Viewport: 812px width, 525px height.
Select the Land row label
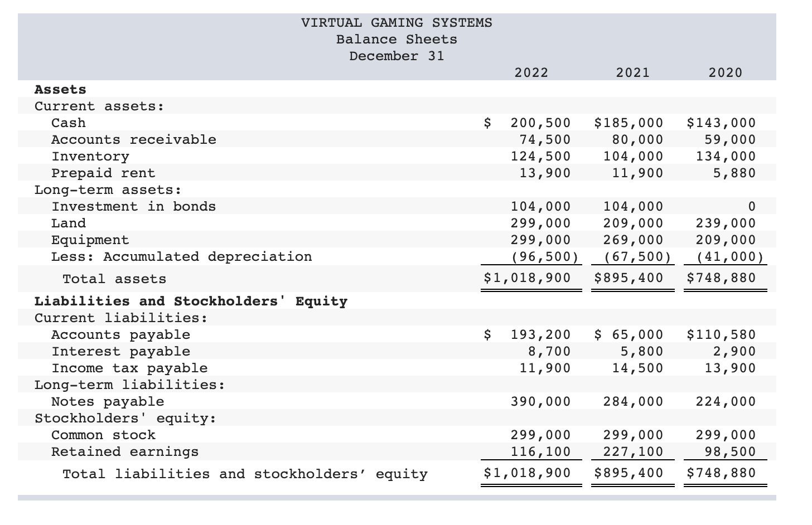tap(69, 223)
